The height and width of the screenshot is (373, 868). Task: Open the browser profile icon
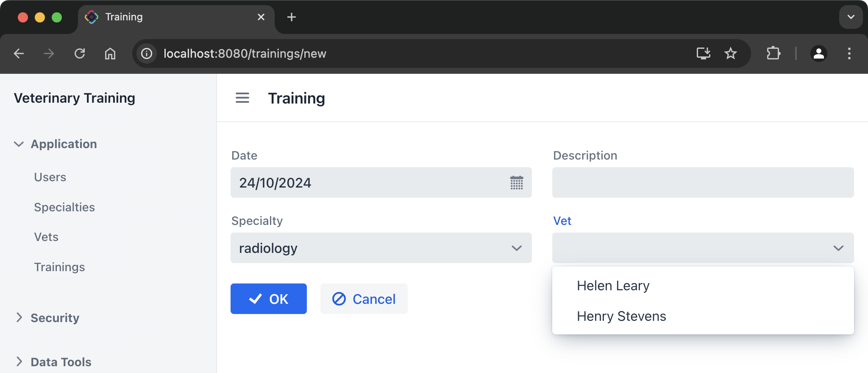coord(818,53)
